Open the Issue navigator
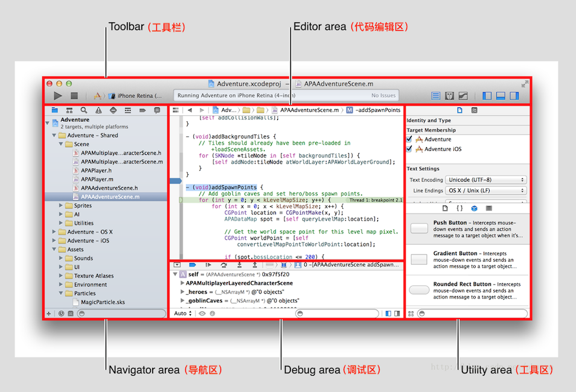Image resolution: width=576 pixels, height=392 pixels. [98, 110]
